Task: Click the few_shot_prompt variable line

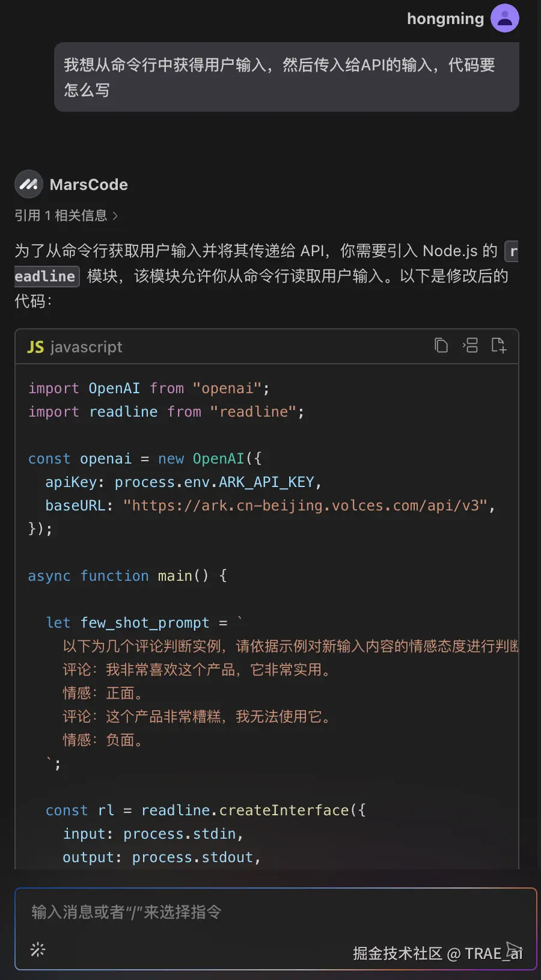Action: pos(144,622)
